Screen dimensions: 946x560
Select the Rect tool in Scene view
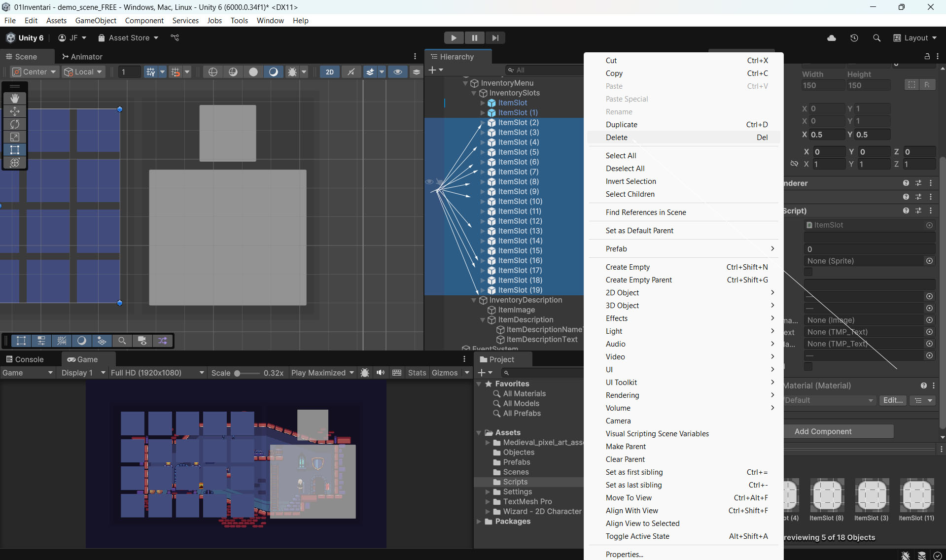tap(15, 150)
